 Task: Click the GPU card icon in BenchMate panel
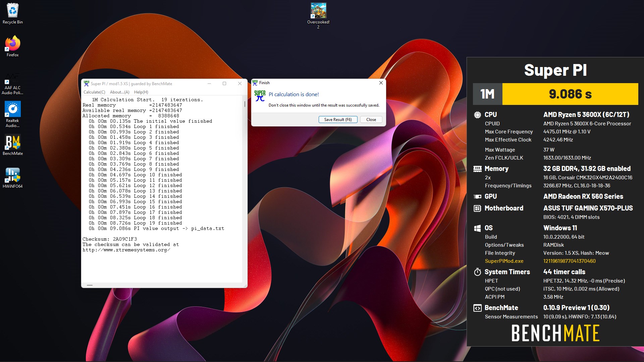tap(477, 197)
